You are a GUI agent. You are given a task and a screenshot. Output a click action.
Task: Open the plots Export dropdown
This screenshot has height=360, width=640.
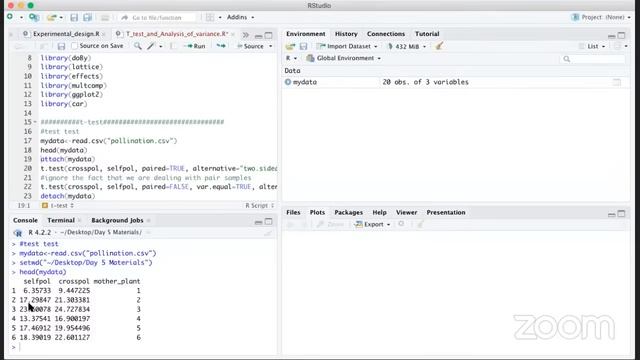tap(372, 224)
